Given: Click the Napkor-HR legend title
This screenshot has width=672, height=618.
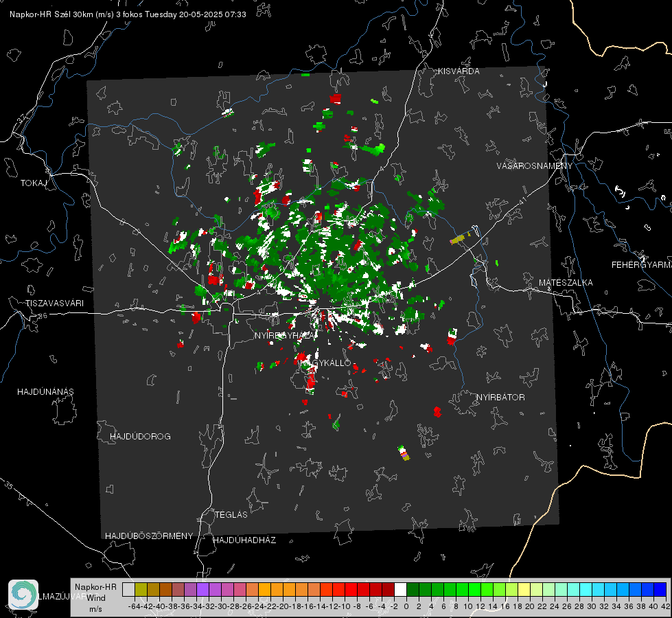Looking at the screenshot, I should point(95,587).
